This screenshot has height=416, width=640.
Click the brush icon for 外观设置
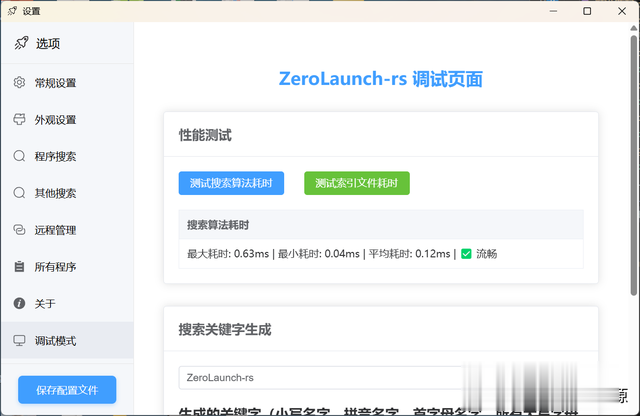point(19,119)
